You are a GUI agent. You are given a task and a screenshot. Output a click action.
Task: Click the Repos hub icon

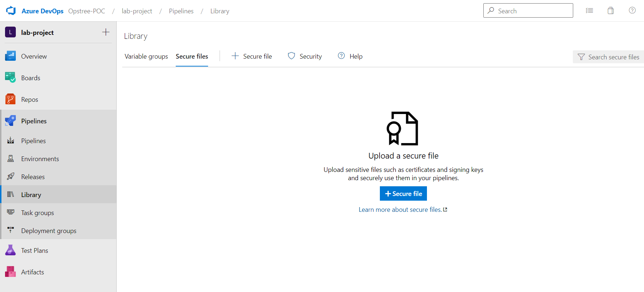tap(10, 99)
